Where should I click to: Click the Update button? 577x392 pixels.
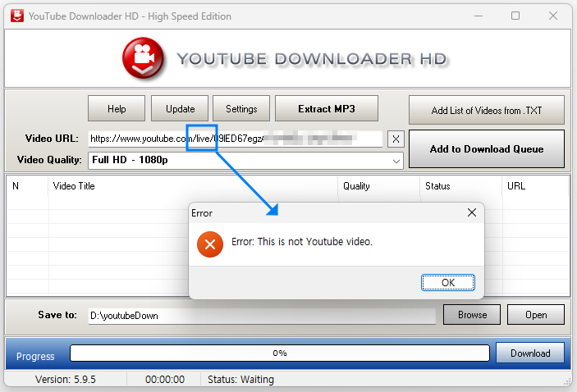pos(180,108)
